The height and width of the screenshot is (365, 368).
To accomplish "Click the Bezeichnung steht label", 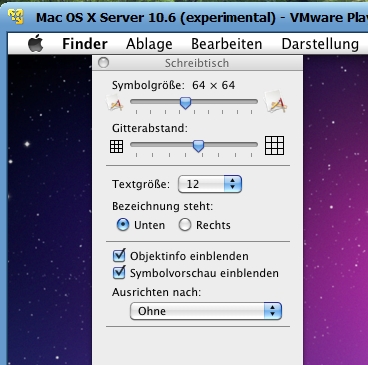I will (162, 206).
